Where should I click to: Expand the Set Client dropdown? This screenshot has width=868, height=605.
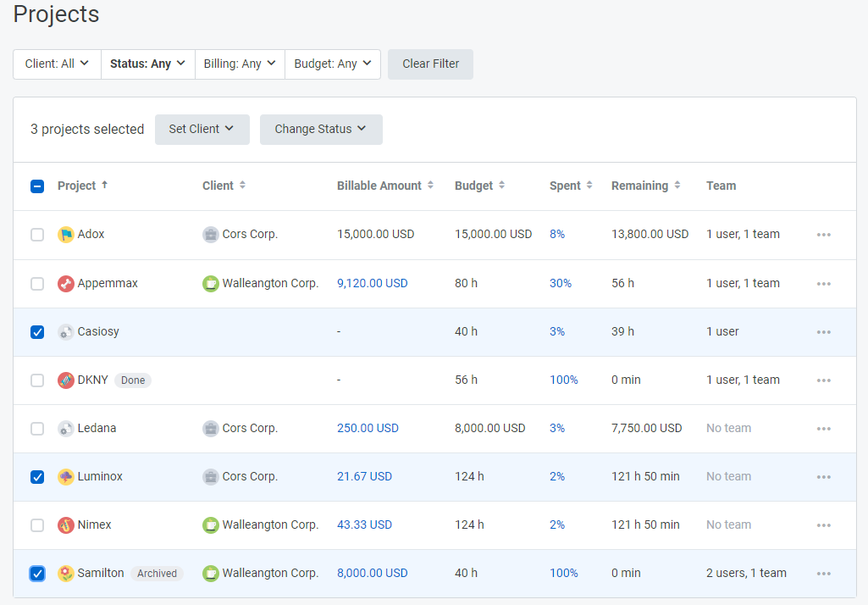point(202,129)
